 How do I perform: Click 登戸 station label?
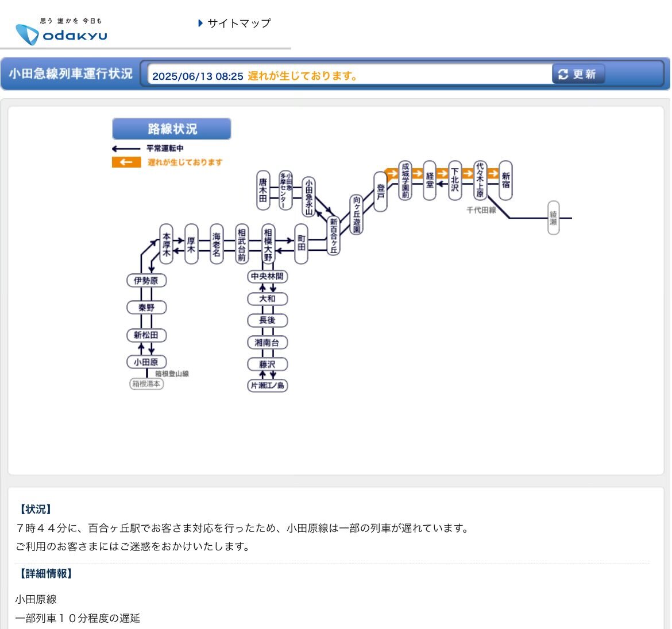click(381, 192)
